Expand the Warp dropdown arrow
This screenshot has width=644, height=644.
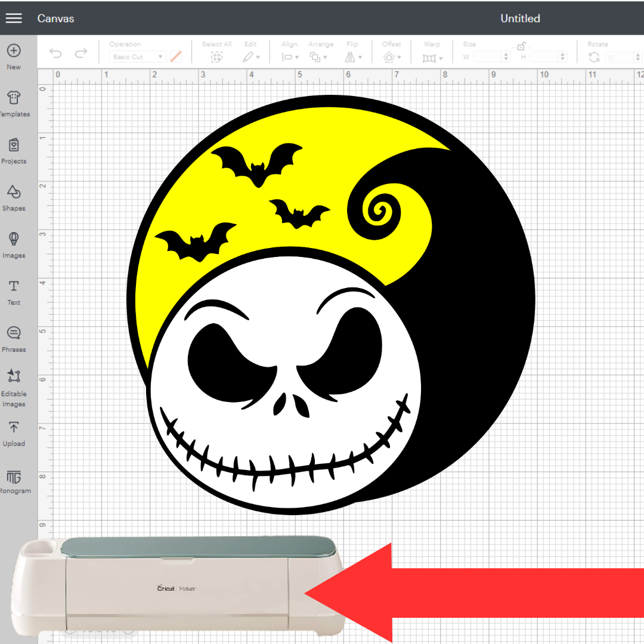(x=441, y=58)
